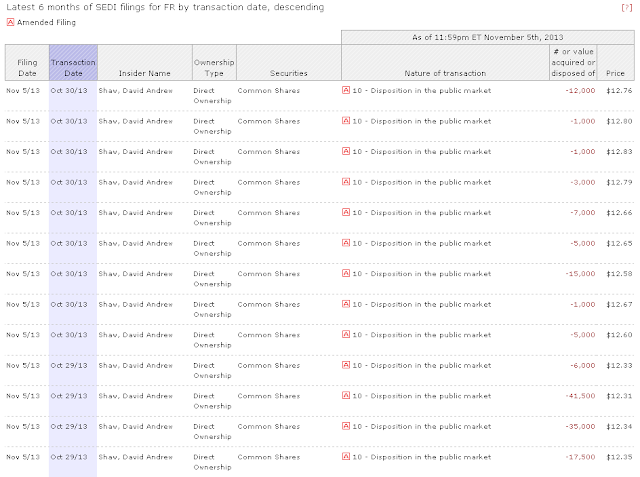Click the amended icon in the $12.80 row

coord(346,120)
